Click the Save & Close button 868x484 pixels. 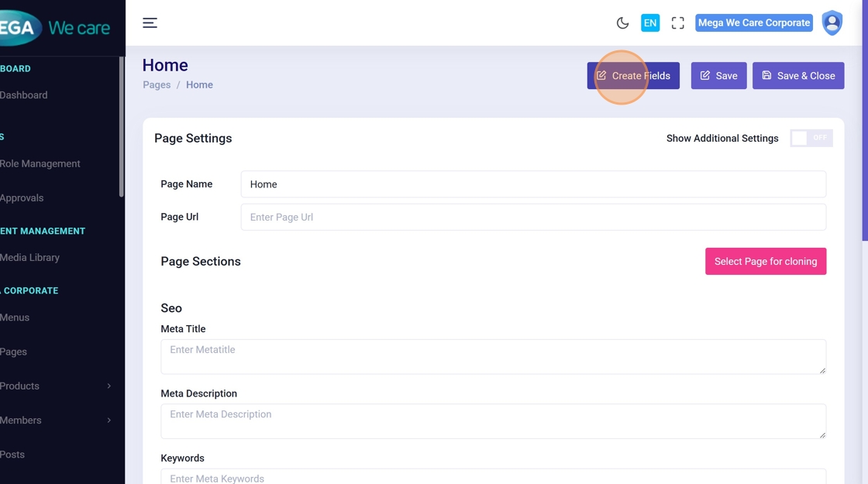click(x=797, y=76)
